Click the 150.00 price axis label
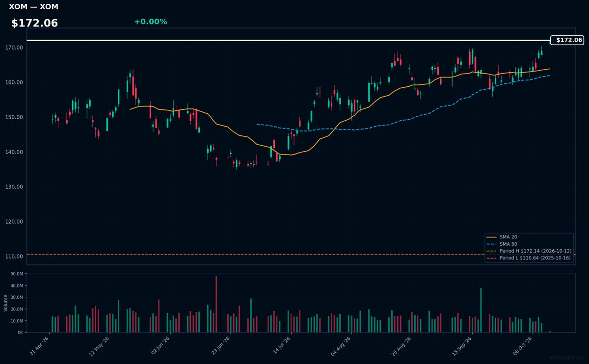The width and height of the screenshot is (589, 364). (x=15, y=117)
